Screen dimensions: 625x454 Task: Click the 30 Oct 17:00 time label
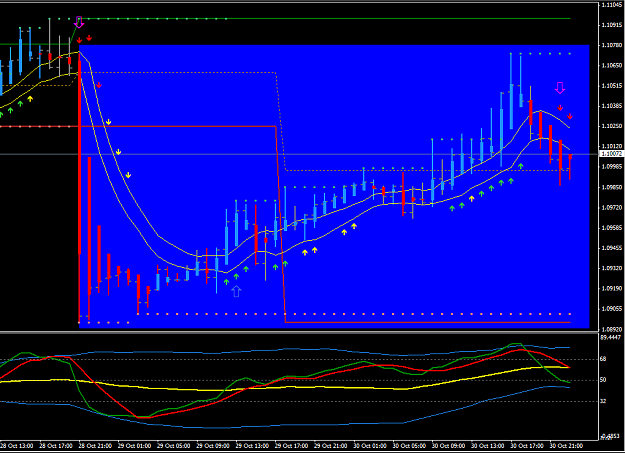coord(527,446)
